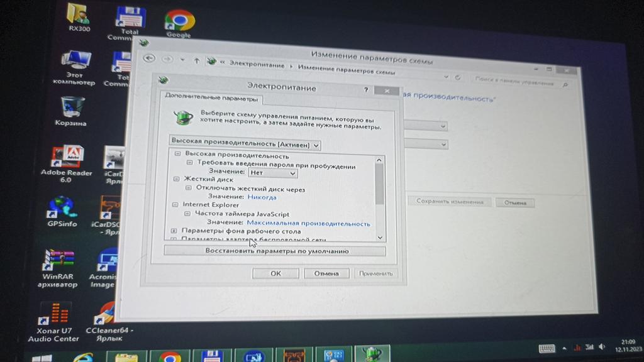The width and height of the screenshot is (644, 362).
Task: Open the touch keyboard tray icon
Action: tap(547, 348)
